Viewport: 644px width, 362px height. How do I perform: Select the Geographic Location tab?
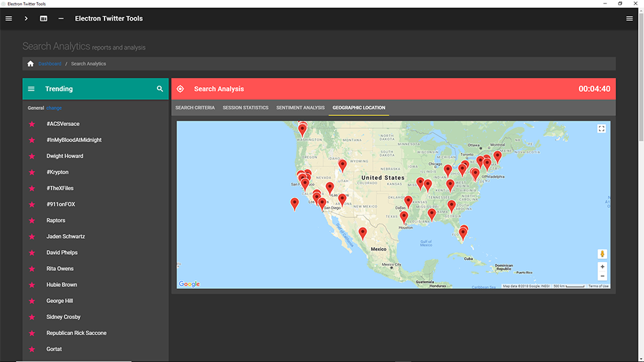[359, 107]
